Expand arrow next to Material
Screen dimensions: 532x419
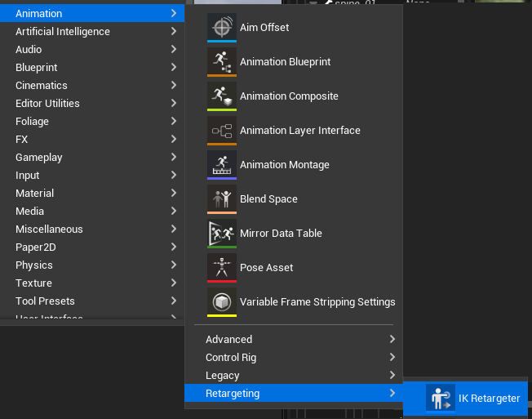coord(174,193)
